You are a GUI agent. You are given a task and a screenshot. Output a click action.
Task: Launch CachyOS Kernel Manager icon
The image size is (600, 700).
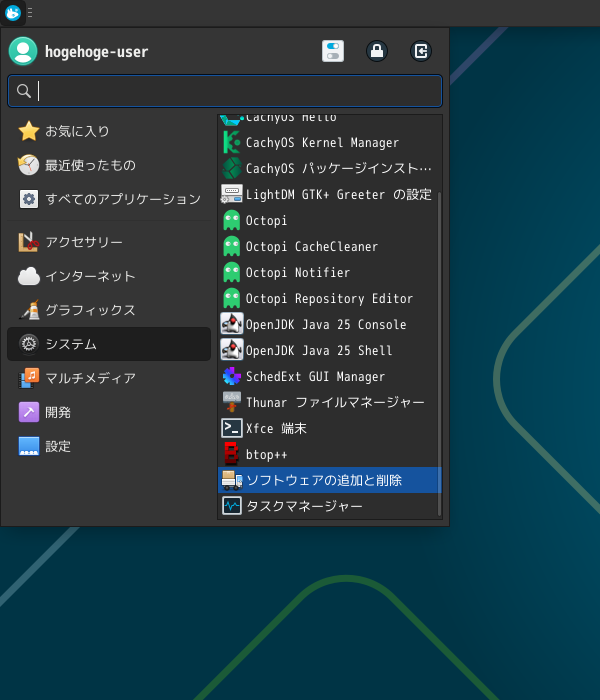point(232,142)
